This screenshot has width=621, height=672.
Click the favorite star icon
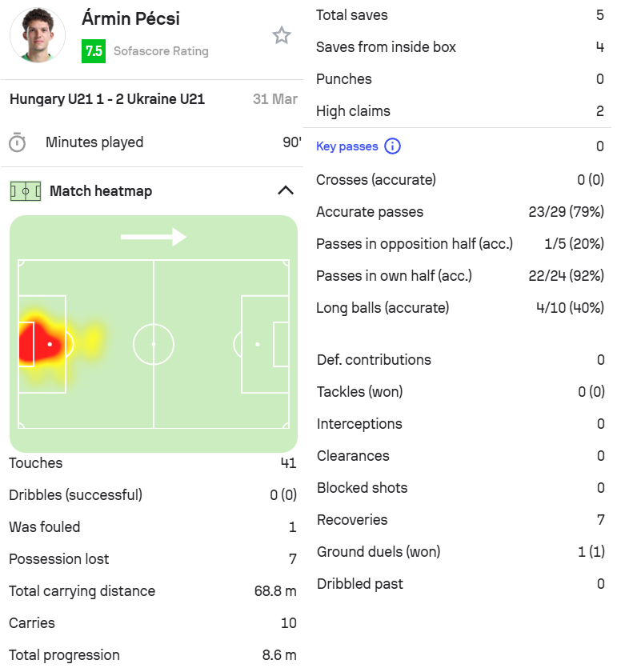coord(282,35)
